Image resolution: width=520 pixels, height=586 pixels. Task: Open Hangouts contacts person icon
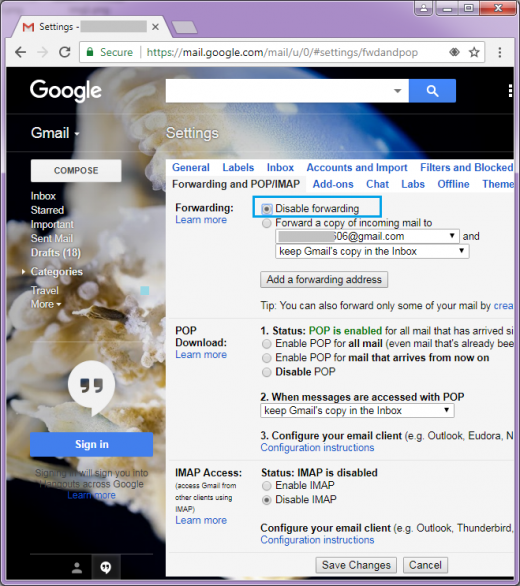77,568
